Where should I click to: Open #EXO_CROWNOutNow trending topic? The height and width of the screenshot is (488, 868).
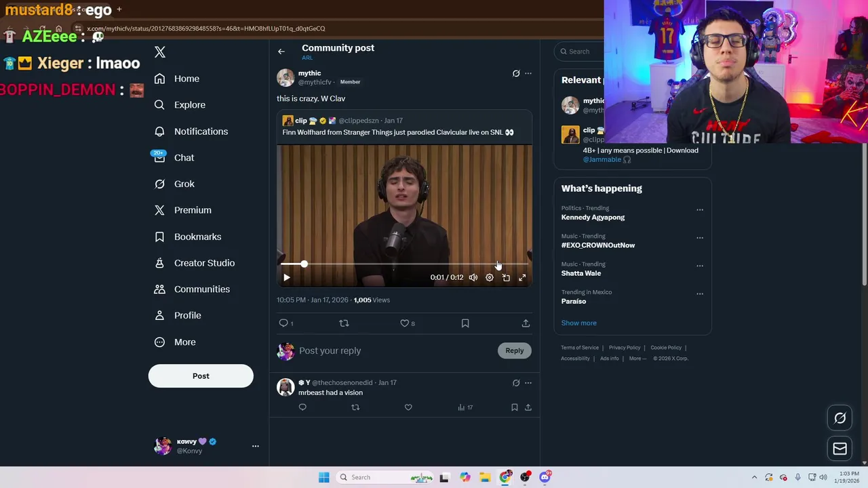pyautogui.click(x=598, y=245)
